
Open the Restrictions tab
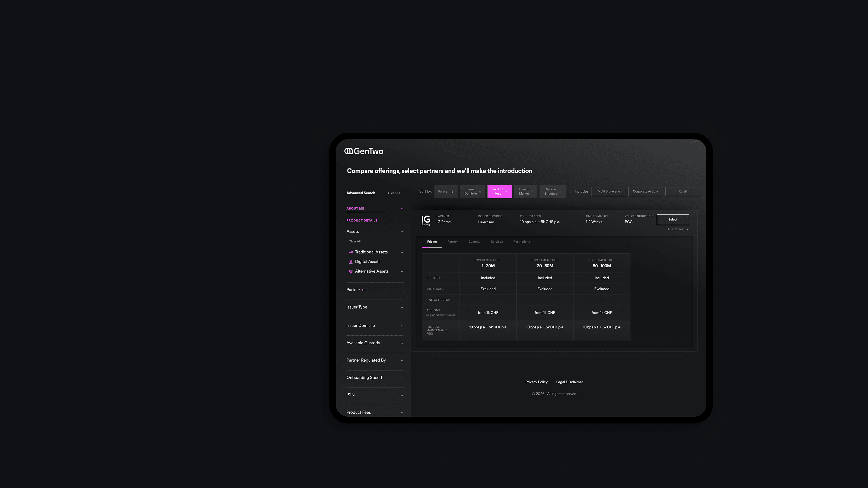tap(521, 242)
